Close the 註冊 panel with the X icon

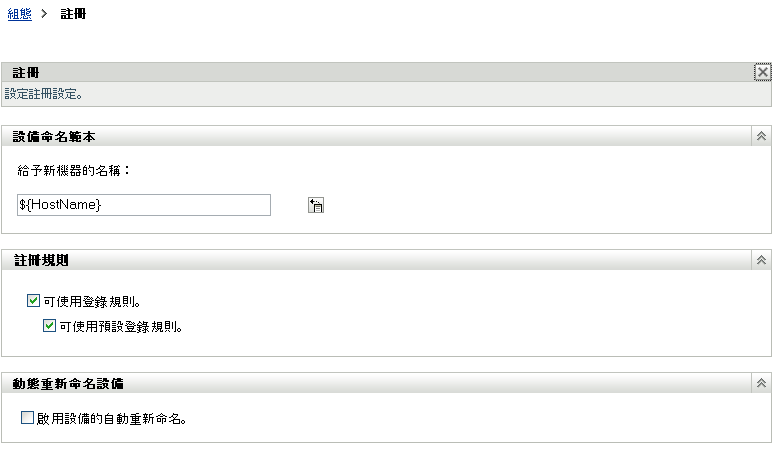[763, 73]
